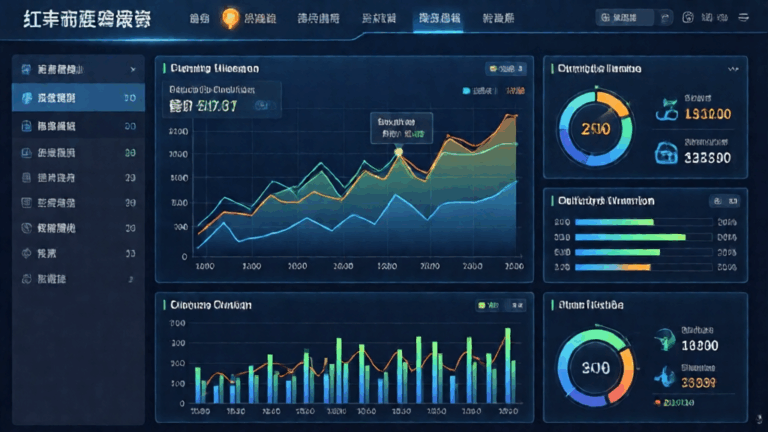Click the teal icon beside the 133000 value
This screenshot has width=768, height=432.
click(665, 109)
